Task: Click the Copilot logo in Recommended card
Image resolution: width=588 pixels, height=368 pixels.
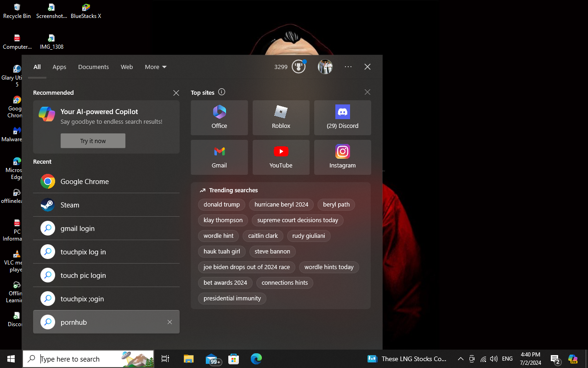Action: pos(47,114)
